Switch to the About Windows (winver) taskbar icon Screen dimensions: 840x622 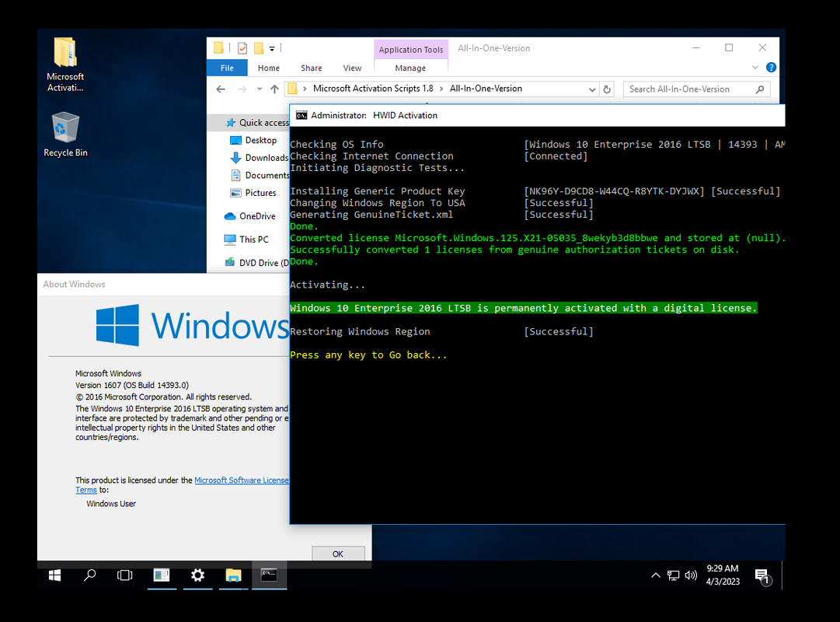point(162,575)
